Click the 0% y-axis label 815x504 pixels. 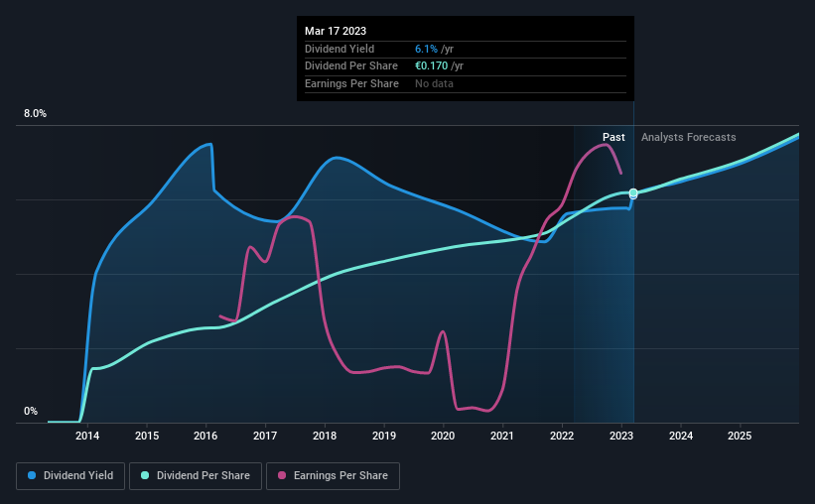point(31,411)
